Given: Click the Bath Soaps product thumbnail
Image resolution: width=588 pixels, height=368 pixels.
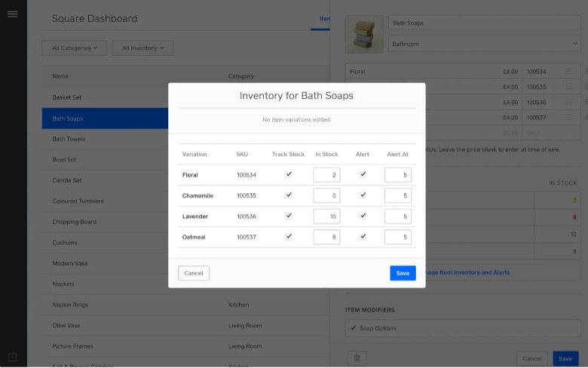Looking at the screenshot, I should pos(364,34).
